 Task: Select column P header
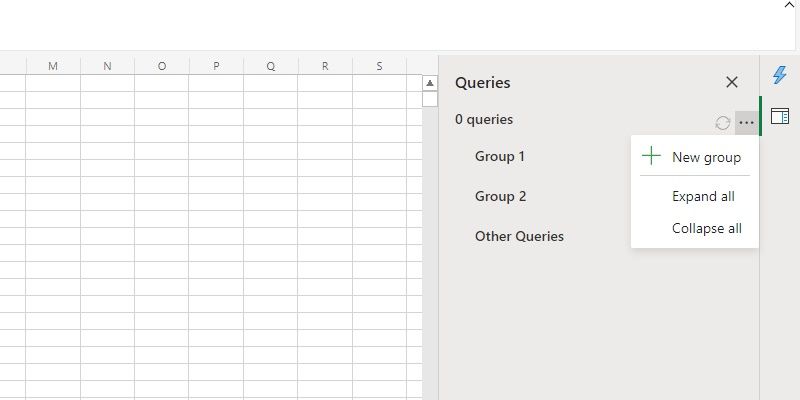[x=216, y=66]
